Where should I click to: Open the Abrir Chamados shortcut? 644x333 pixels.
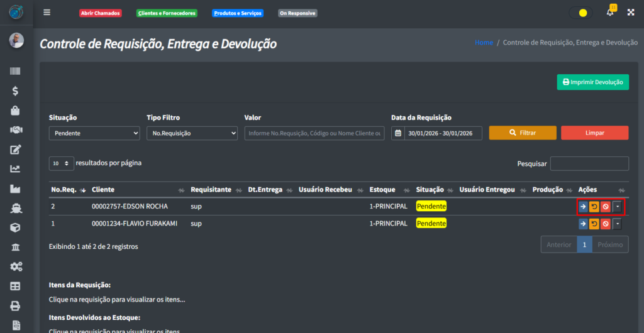[100, 13]
